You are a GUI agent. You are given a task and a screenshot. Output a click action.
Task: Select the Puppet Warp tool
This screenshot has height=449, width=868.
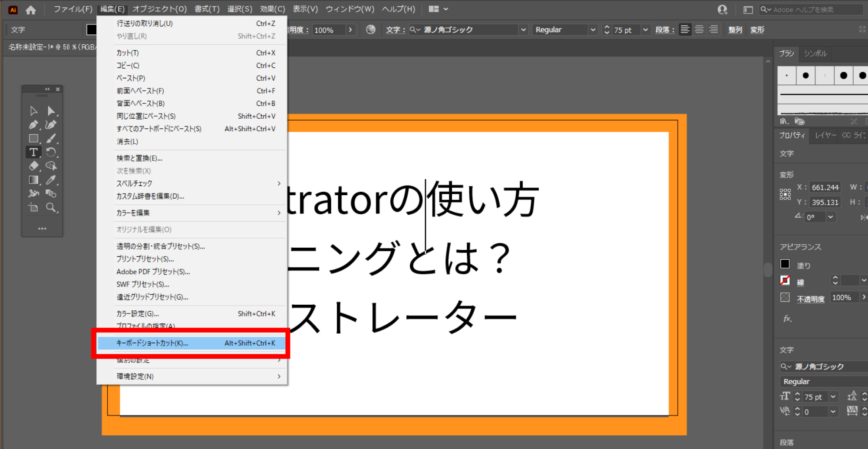pyautogui.click(x=33, y=193)
